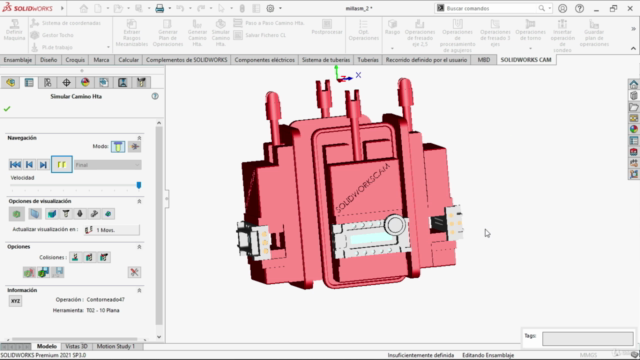Toggle fixture display clamp icon
Screen dimensions: 640x360
coord(94,214)
